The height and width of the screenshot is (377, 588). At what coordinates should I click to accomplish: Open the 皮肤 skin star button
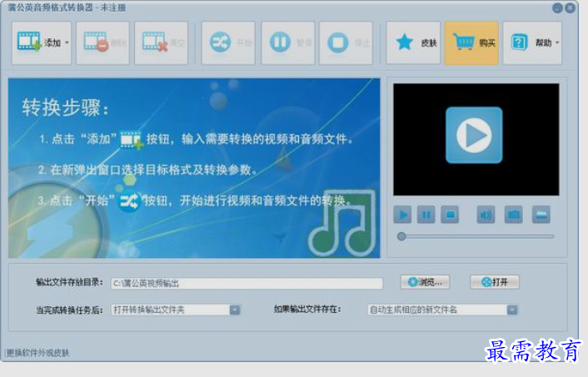click(x=413, y=42)
